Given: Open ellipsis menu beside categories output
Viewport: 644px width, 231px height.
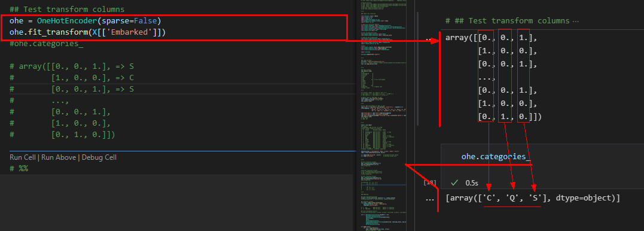Looking at the screenshot, I should tap(429, 199).
